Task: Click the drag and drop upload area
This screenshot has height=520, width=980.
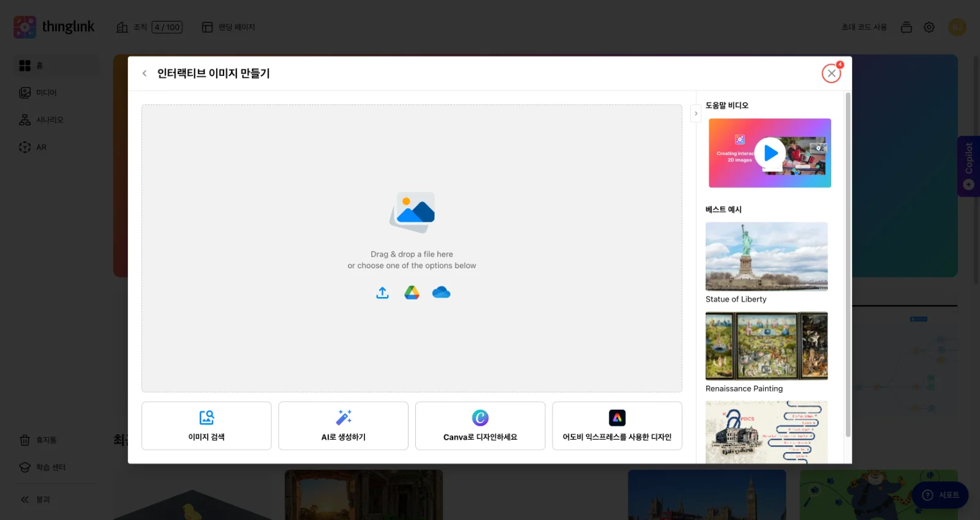Action: pos(412,248)
